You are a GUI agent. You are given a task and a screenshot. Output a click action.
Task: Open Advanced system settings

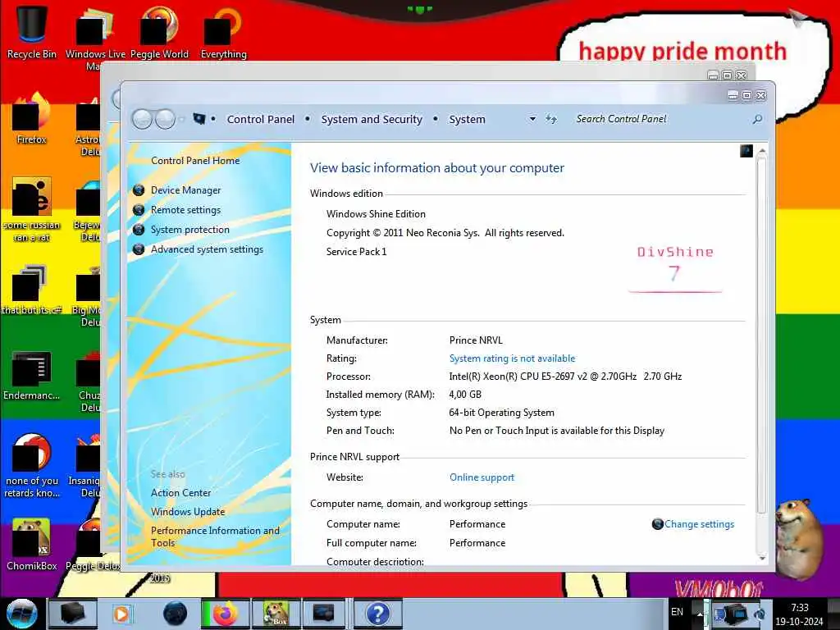click(x=207, y=249)
